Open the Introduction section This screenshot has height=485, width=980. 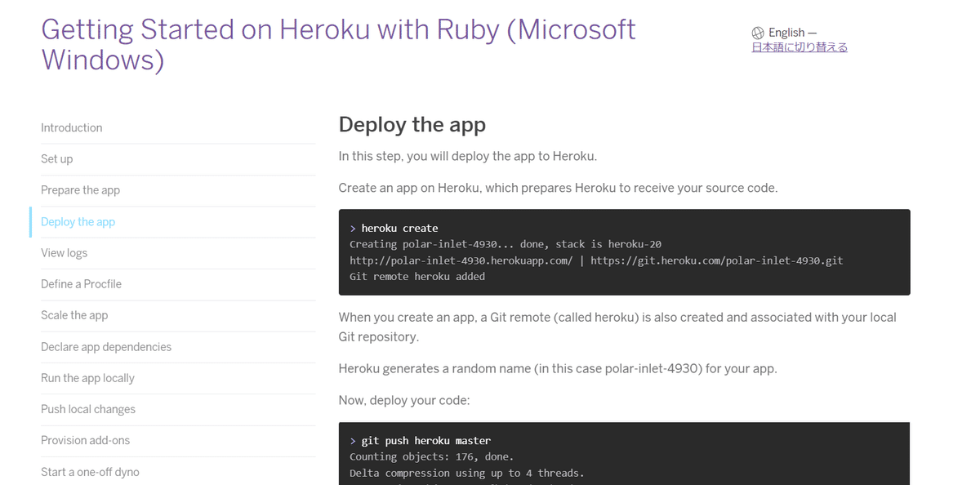[72, 128]
